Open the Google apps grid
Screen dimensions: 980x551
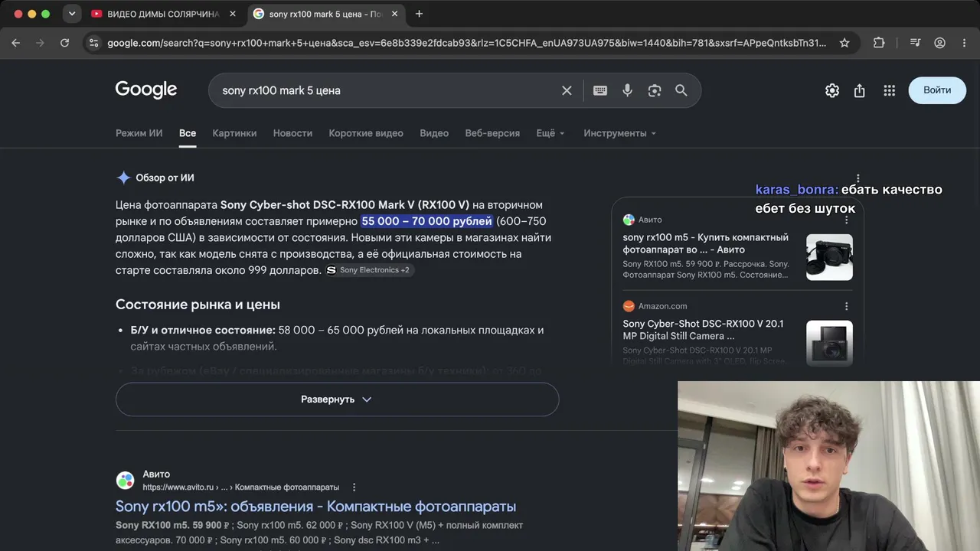tap(889, 90)
